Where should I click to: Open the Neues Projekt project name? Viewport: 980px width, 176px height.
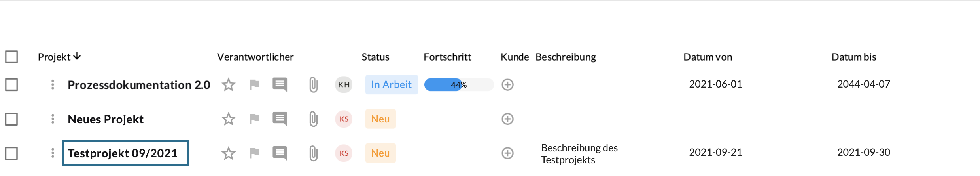pos(106,119)
